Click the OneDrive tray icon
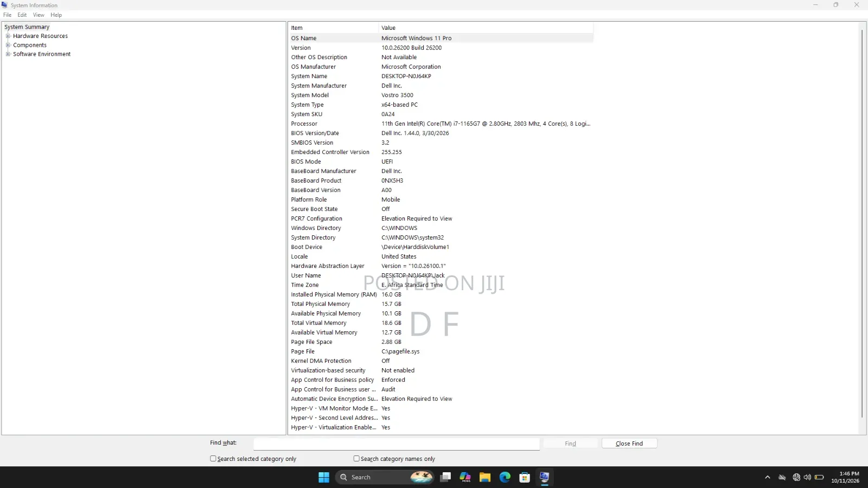The width and height of the screenshot is (868, 488). tap(782, 477)
